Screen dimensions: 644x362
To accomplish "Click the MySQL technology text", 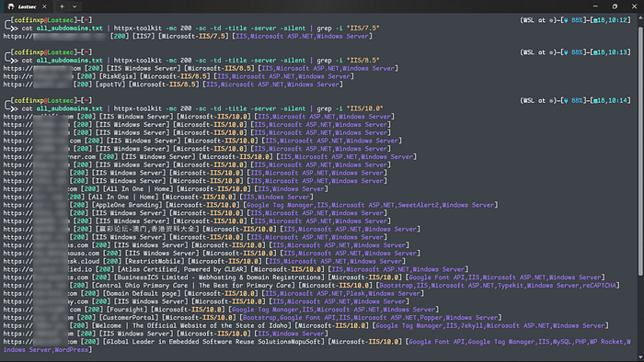I will [562, 342].
